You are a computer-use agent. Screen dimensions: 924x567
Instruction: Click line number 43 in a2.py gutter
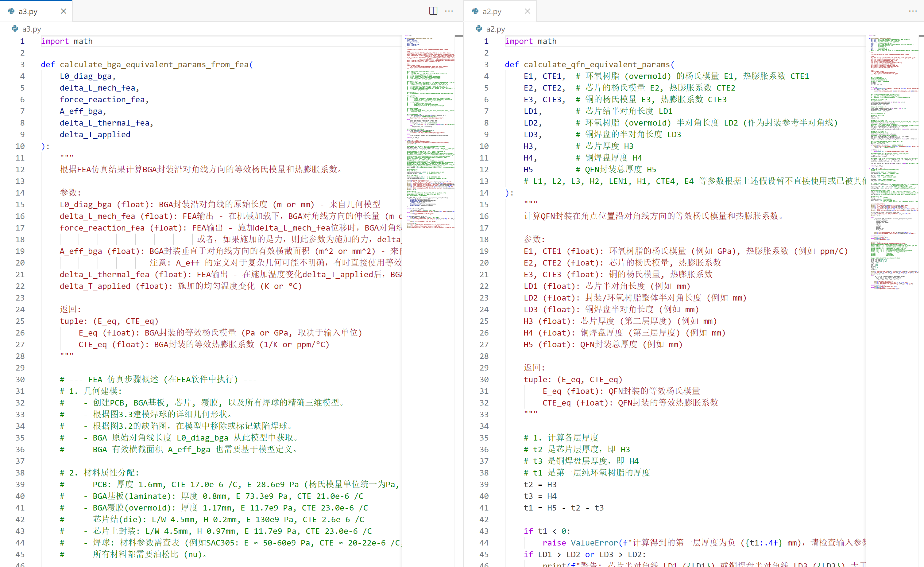[x=484, y=531]
